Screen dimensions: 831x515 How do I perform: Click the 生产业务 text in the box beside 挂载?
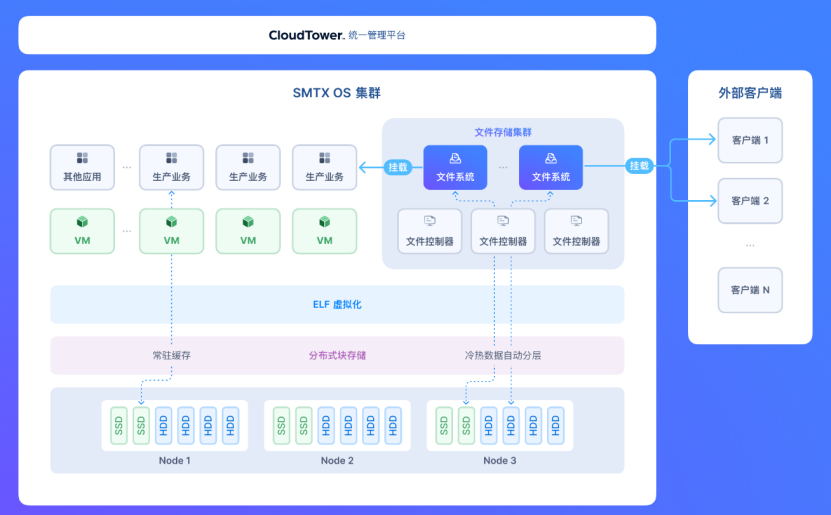[x=324, y=177]
